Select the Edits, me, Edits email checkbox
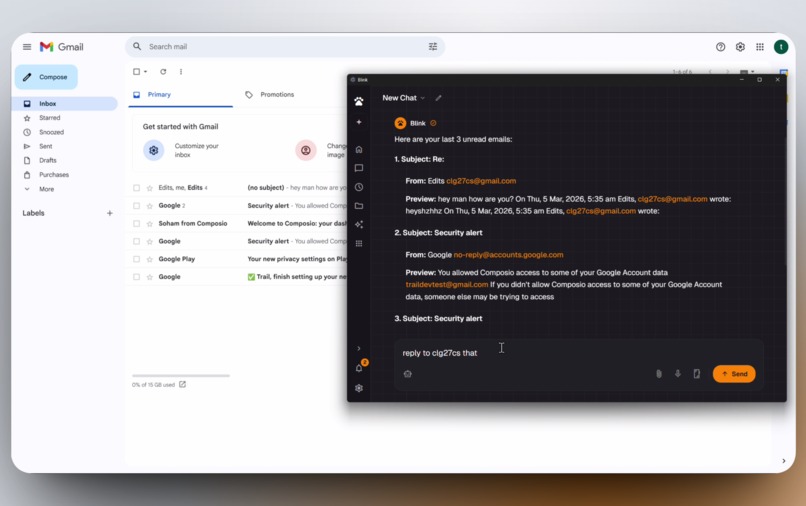 click(x=136, y=188)
